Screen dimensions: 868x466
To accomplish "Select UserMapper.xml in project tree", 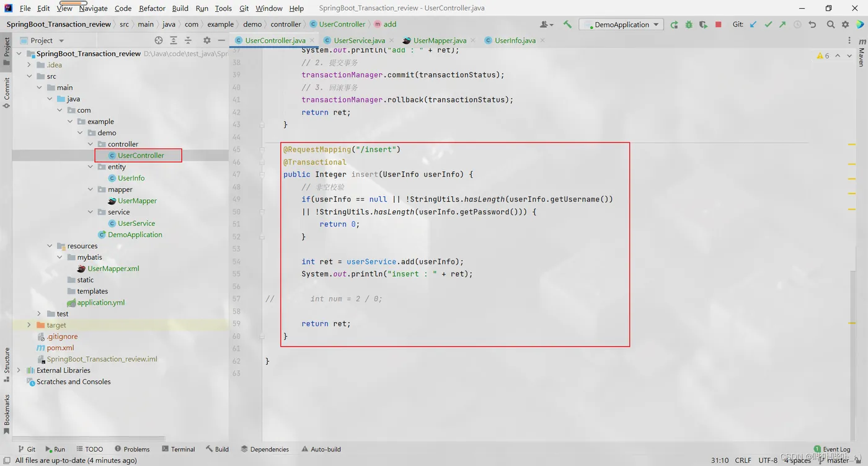I will (x=113, y=269).
